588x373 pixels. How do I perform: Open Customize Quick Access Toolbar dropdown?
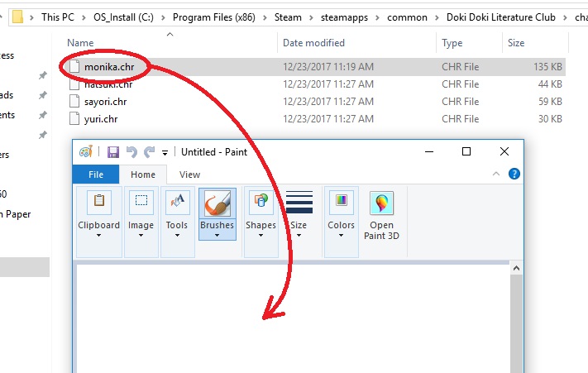pos(165,152)
